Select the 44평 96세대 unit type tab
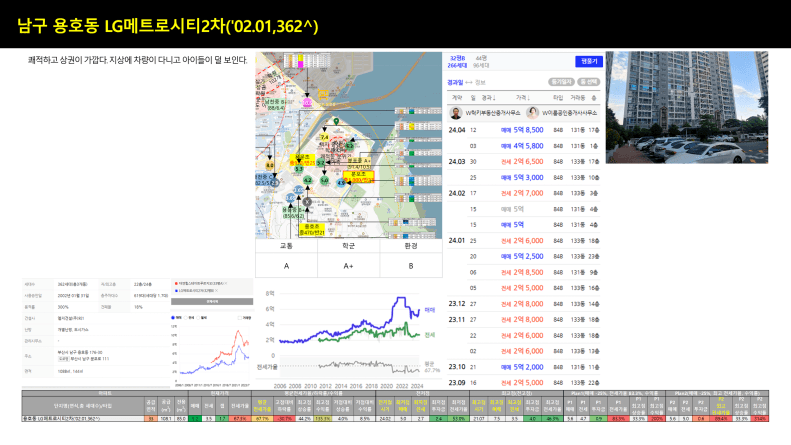This screenshot has width=791, height=445. 481,62
